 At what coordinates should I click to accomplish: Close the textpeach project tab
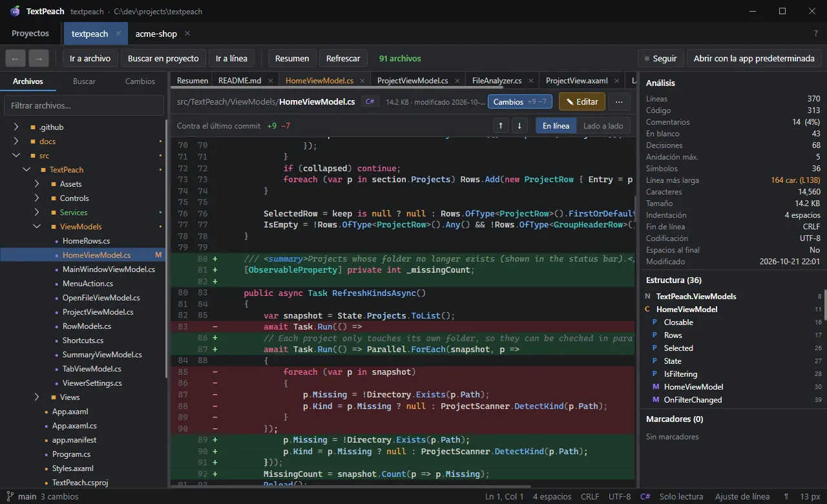click(118, 34)
